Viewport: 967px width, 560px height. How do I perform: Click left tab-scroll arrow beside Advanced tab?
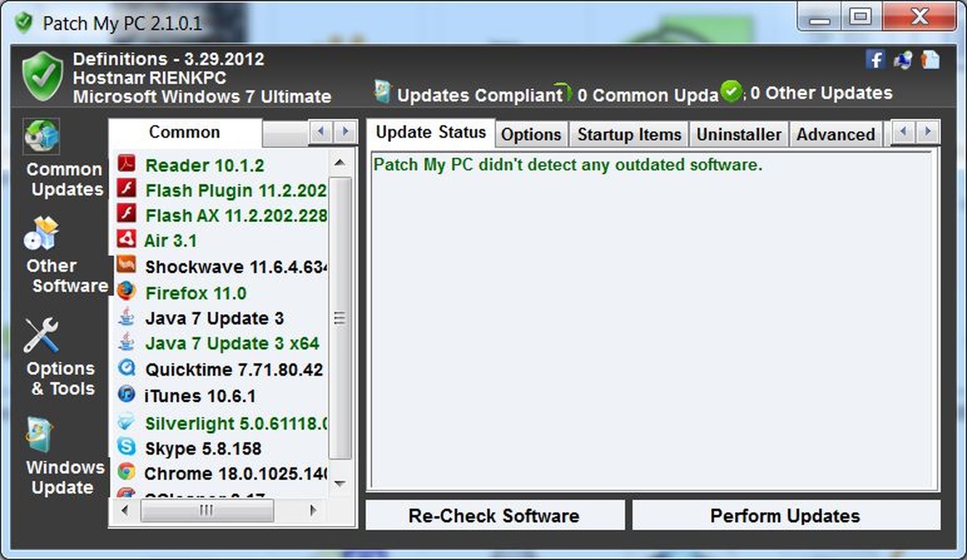(x=903, y=132)
